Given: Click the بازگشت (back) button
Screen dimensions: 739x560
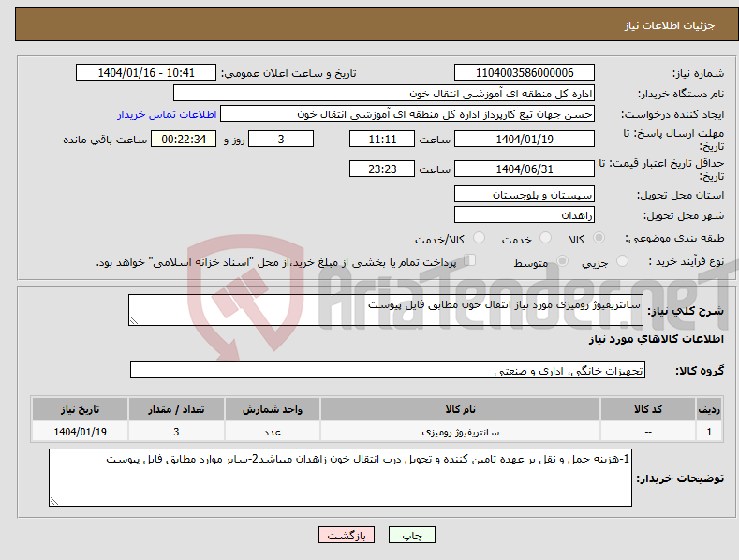Looking at the screenshot, I should coord(347,535).
